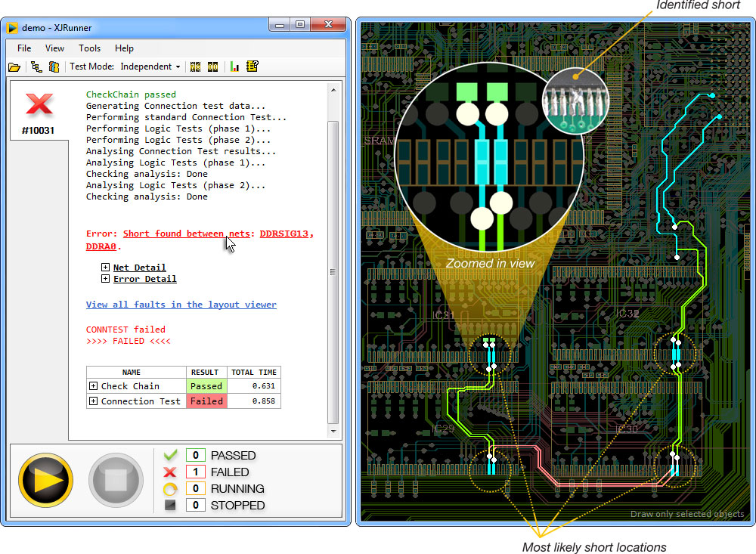
Task: Click the test tree structure icon
Action: [x=36, y=67]
